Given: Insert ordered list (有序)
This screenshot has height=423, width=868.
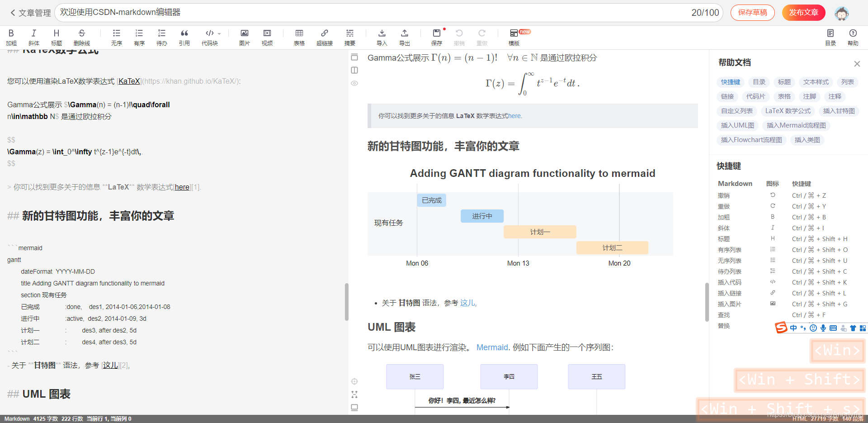Looking at the screenshot, I should [x=139, y=37].
